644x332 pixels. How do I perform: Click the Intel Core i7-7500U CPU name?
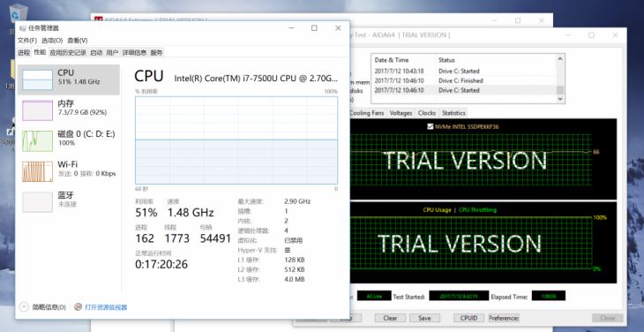point(257,78)
